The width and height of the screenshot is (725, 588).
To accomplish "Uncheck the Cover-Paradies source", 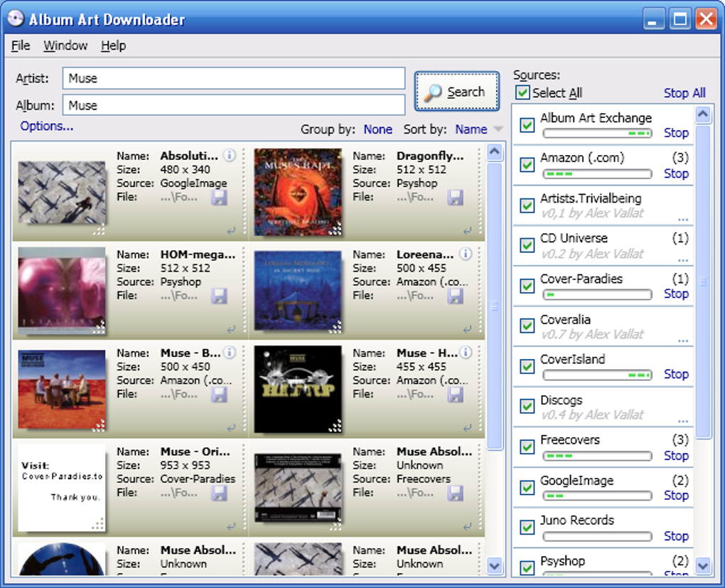I will [527, 285].
